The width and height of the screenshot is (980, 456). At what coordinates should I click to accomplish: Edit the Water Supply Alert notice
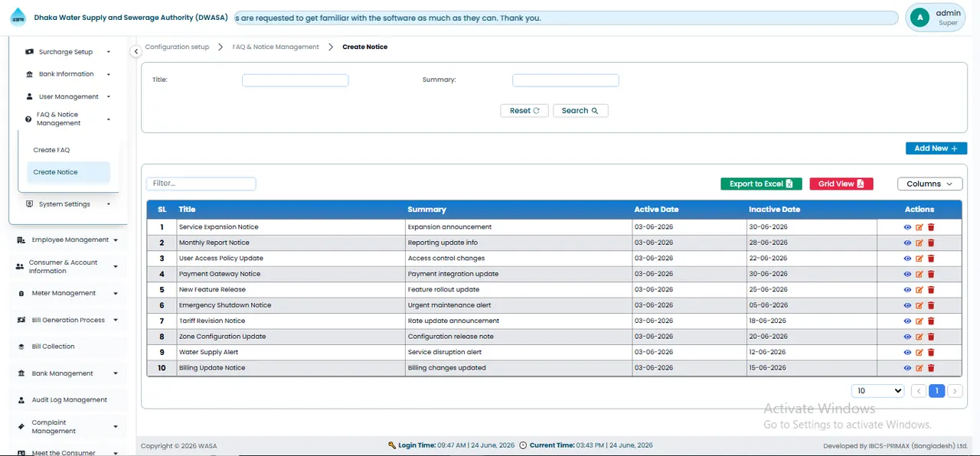920,353
